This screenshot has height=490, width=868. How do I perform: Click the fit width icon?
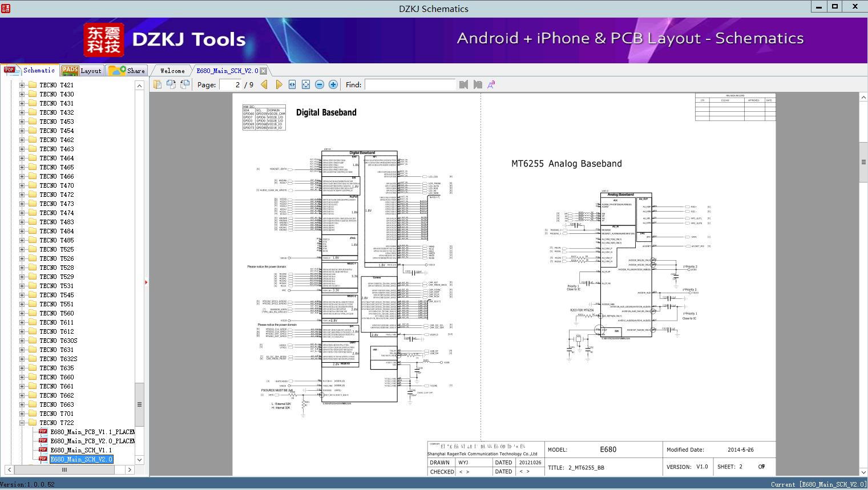292,84
